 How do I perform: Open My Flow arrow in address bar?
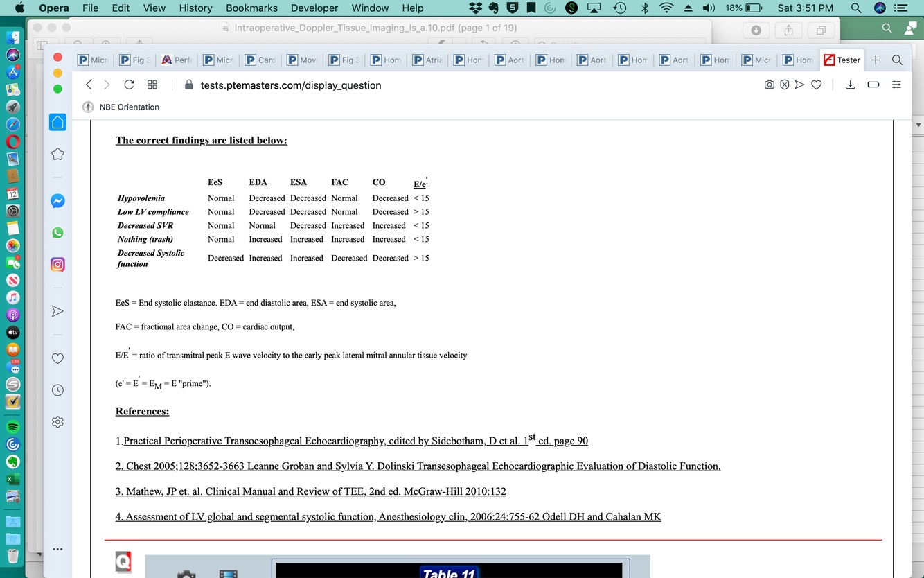tap(799, 85)
